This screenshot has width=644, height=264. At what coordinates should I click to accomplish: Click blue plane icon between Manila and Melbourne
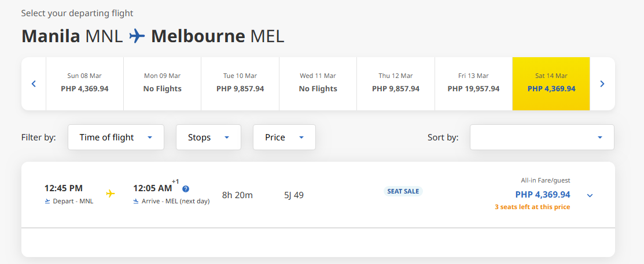[x=137, y=36]
